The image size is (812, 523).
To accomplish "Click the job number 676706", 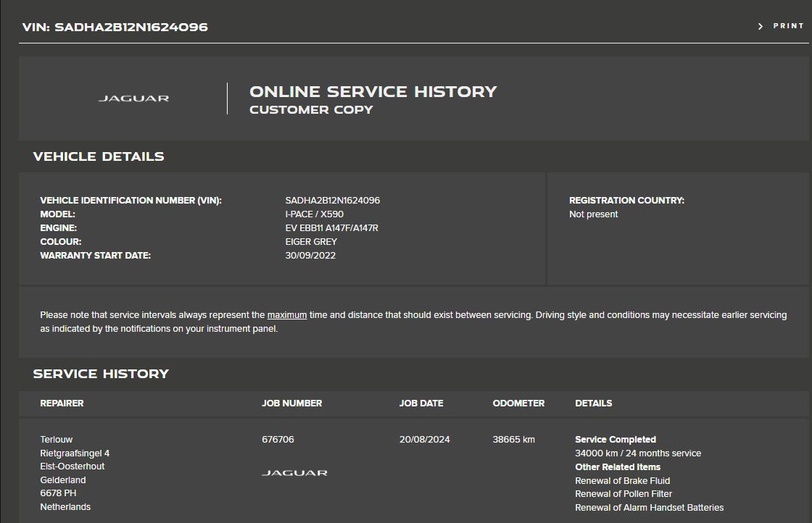I will [x=278, y=439].
